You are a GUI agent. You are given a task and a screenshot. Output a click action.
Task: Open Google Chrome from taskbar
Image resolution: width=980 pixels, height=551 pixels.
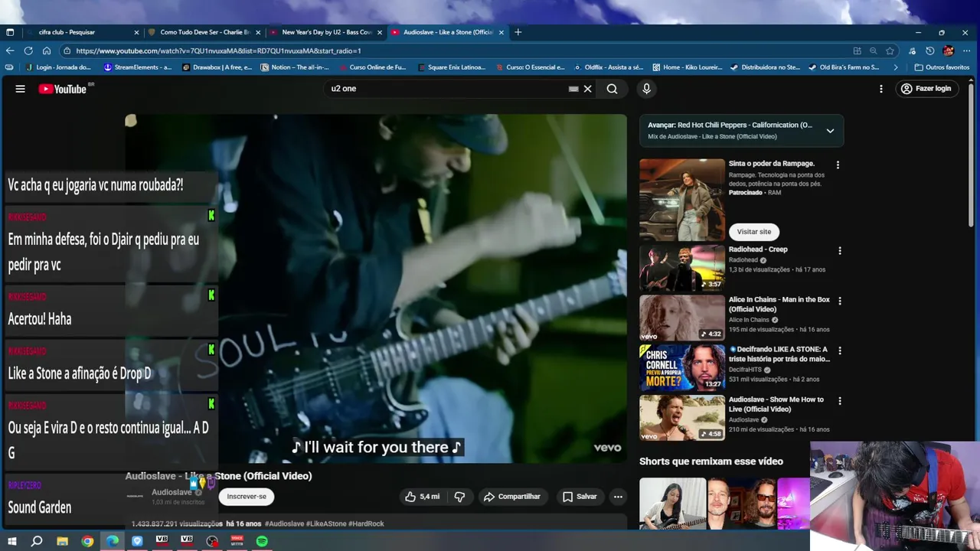(x=87, y=541)
